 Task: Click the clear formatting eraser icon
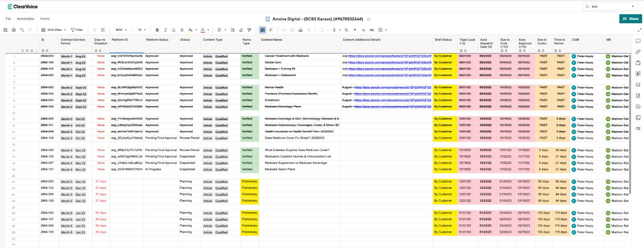coord(241,30)
